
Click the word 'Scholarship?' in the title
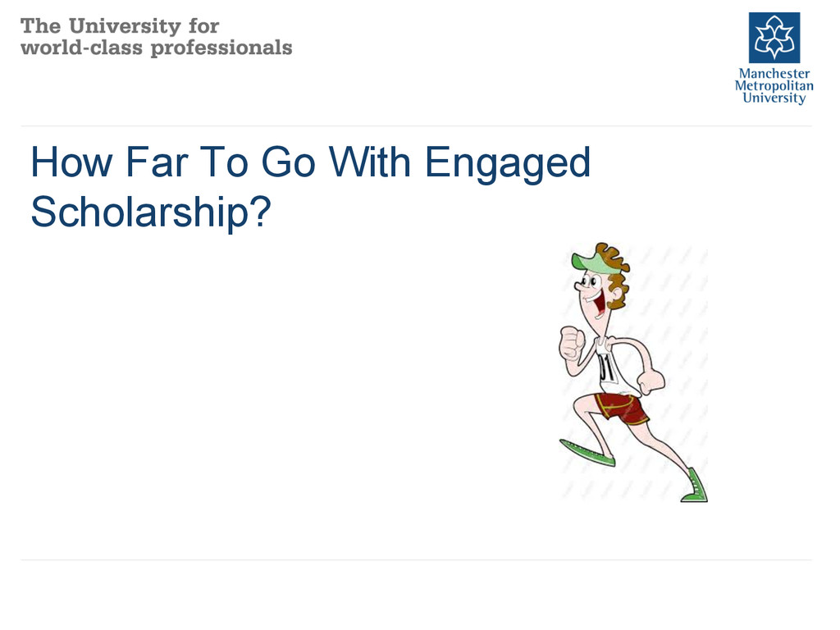point(151,212)
